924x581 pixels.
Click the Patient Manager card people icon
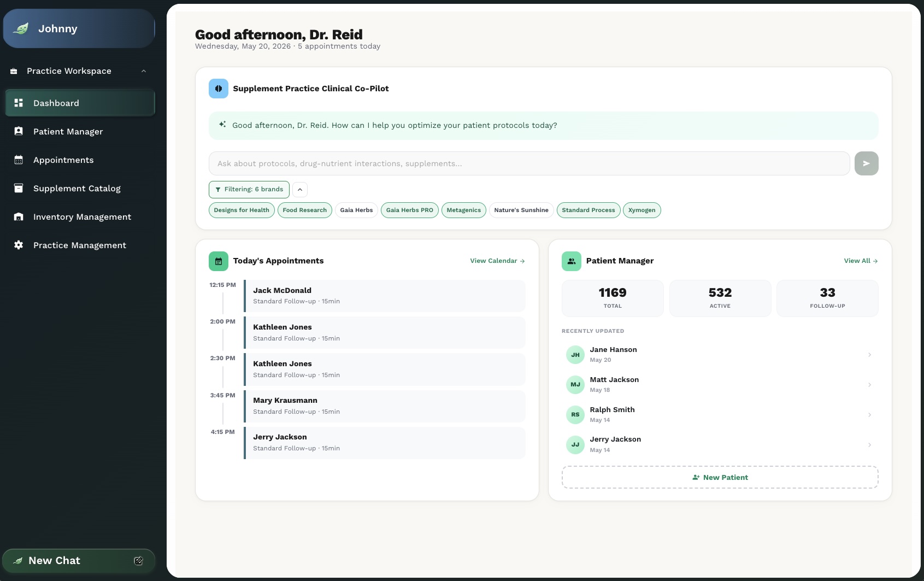tap(572, 261)
